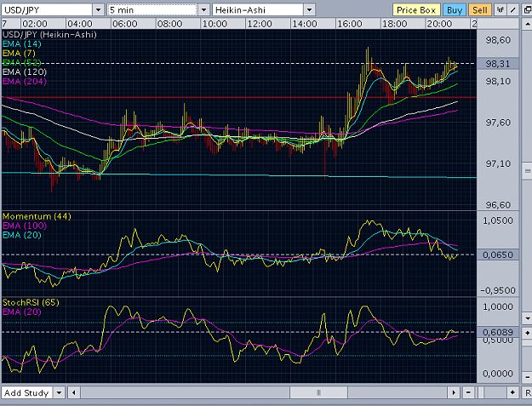Click the horizontal scrollbar thumb
Screen dimensions: 532x406
[318, 392]
